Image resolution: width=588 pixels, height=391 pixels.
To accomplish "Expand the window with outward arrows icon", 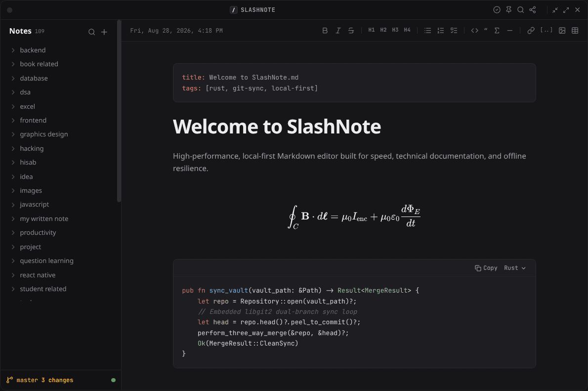I will [x=566, y=10].
